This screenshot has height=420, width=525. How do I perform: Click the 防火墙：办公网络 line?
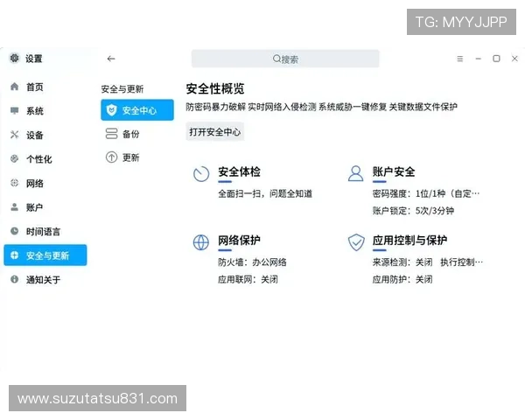pyautogui.click(x=252, y=262)
